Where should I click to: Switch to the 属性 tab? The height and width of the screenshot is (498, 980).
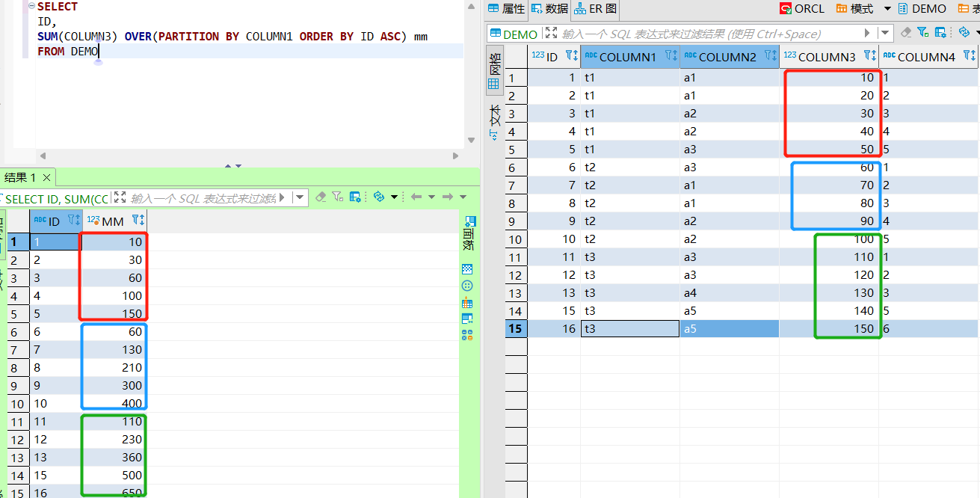click(506, 9)
